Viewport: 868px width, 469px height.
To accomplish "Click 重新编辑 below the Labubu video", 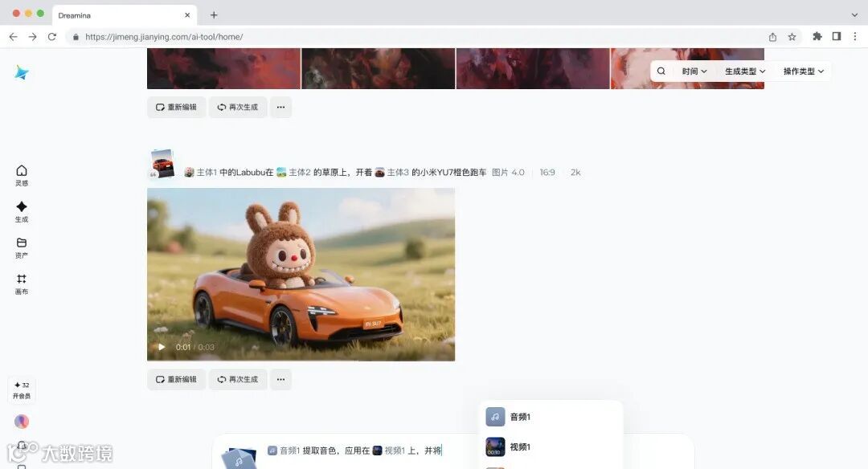I will coord(176,379).
